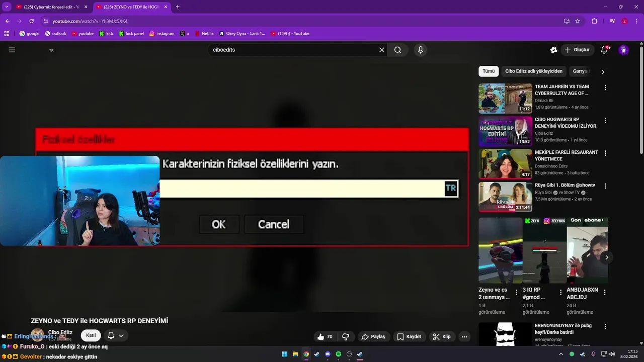
Task: Open CİBO HOGWARTS RP DENEYİMİ video title
Action: 566,123
